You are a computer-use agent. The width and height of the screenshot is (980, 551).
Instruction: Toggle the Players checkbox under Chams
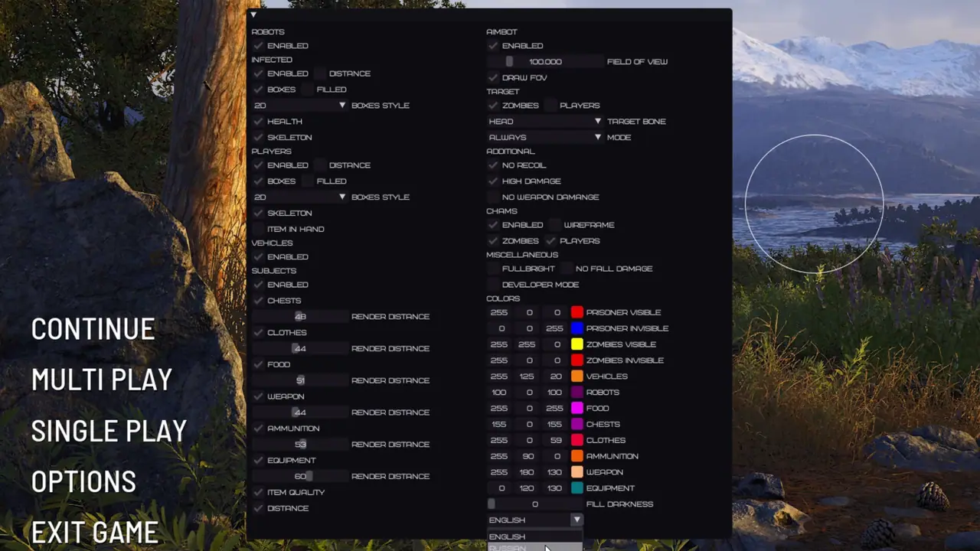pyautogui.click(x=550, y=241)
